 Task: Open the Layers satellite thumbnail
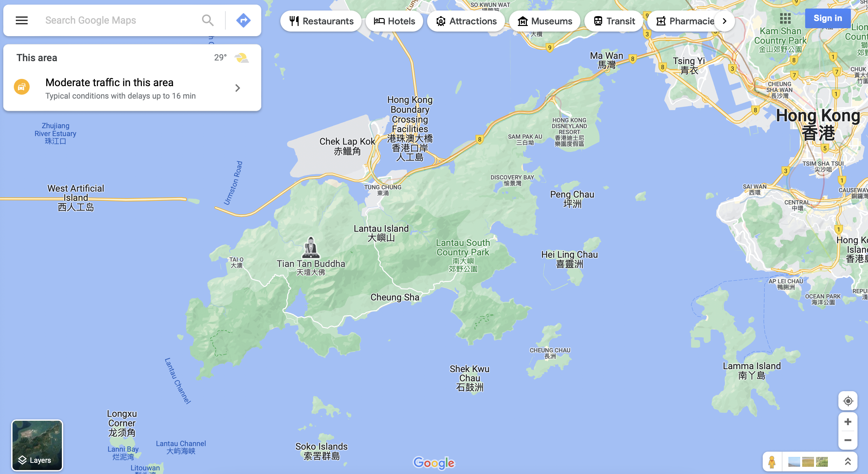tap(37, 445)
